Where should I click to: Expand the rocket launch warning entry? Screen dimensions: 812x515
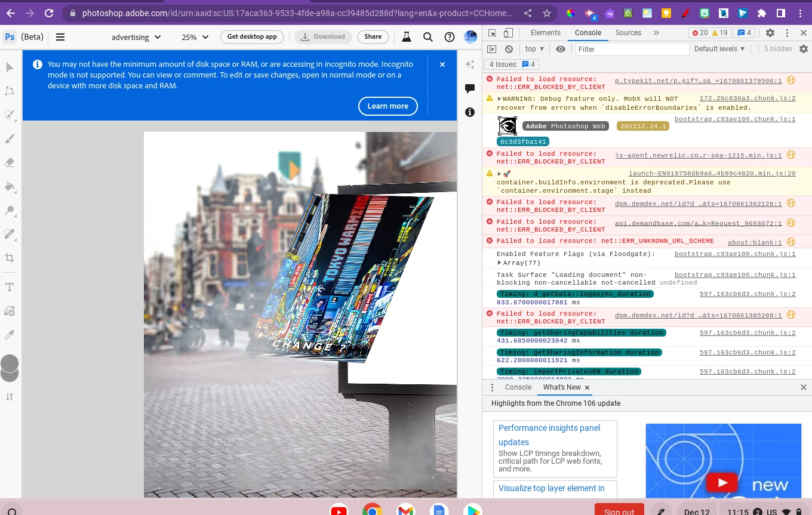tap(500, 174)
